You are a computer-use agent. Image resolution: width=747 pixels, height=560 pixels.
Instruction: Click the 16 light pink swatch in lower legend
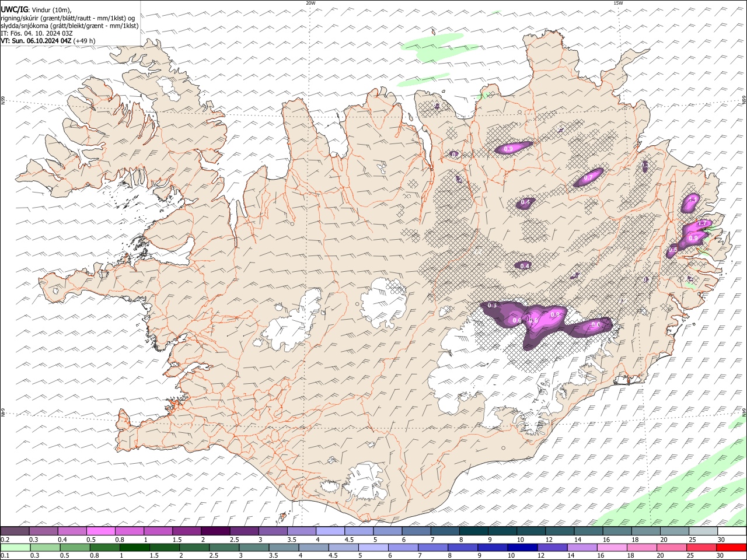point(612,547)
